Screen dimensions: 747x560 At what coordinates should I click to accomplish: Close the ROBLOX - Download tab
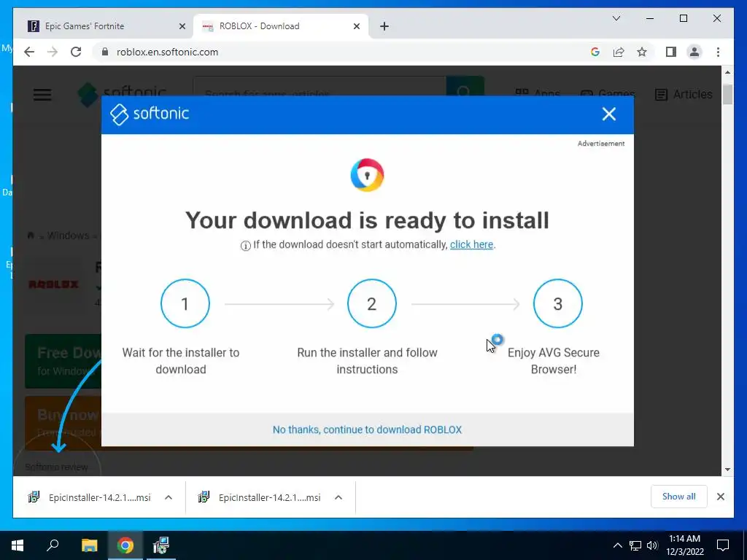click(356, 26)
